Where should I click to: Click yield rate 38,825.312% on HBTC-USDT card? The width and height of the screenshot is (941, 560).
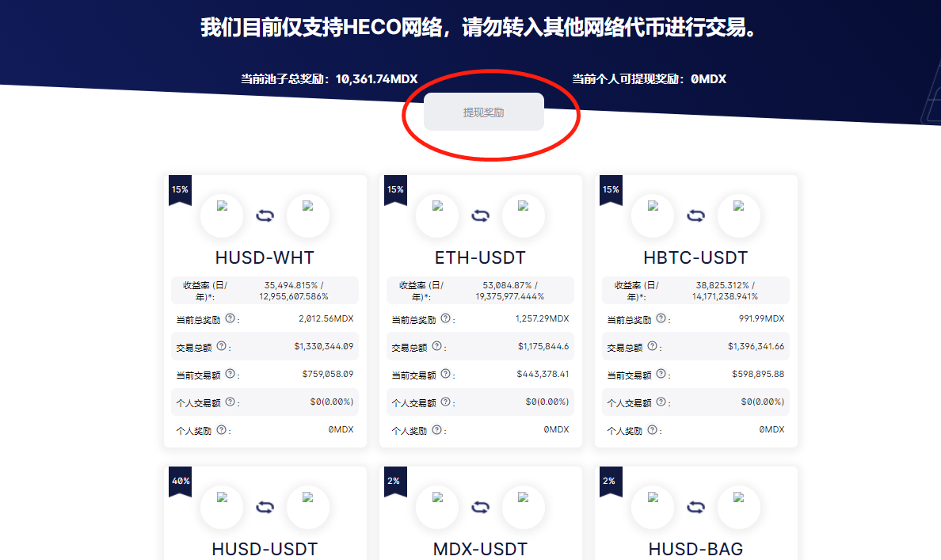(722, 285)
